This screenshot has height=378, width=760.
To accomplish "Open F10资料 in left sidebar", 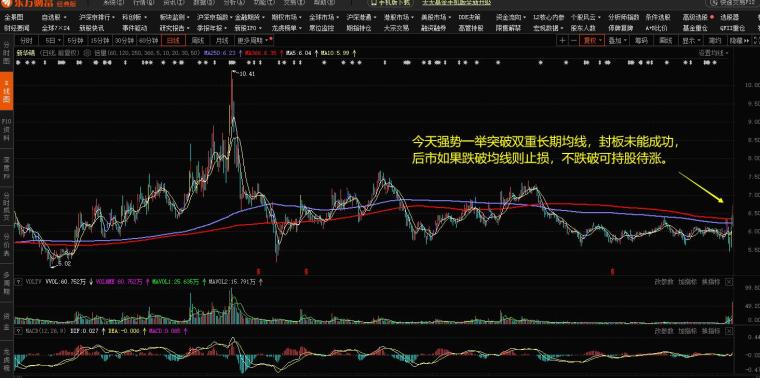I will click(6, 129).
